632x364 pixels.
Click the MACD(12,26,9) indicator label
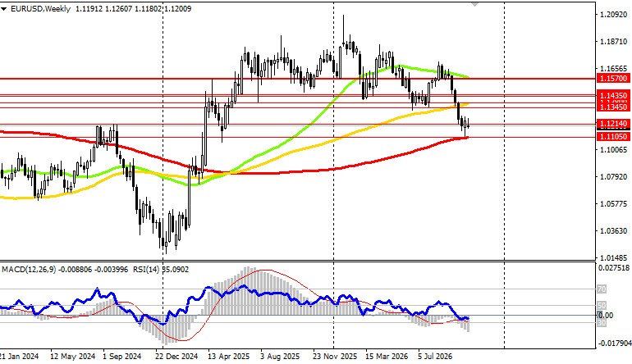point(29,270)
